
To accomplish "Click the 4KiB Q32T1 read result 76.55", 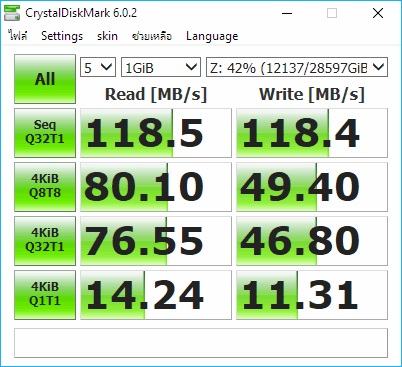I will pos(156,241).
